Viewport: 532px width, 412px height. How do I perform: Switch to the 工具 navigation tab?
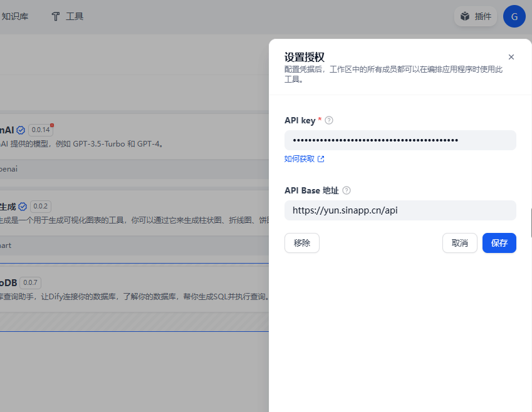pos(74,16)
